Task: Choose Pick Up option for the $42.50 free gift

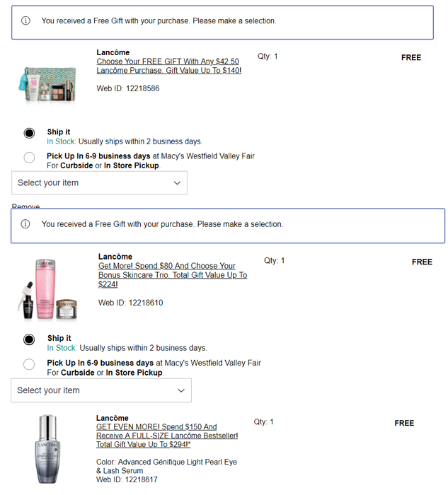Action: (29, 157)
